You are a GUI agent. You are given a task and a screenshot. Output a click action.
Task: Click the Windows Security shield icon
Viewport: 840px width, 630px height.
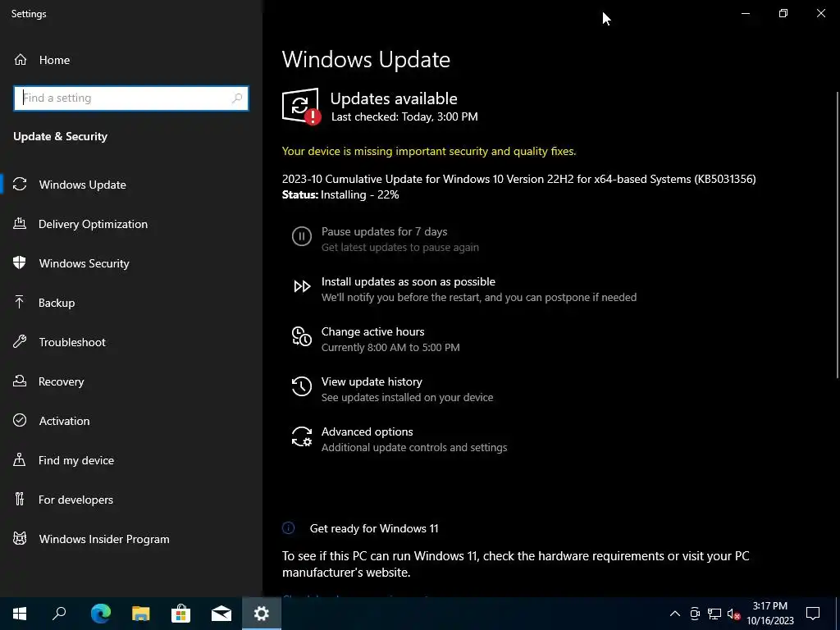coord(20,263)
